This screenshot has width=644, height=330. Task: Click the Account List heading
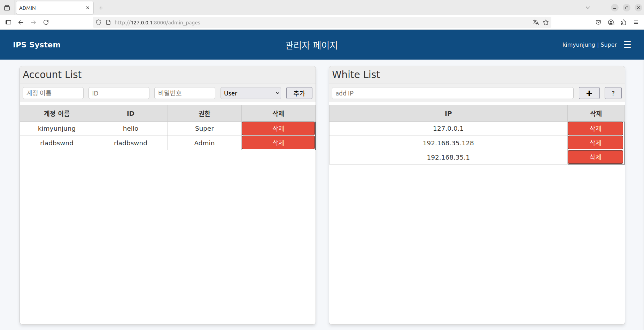pos(52,75)
